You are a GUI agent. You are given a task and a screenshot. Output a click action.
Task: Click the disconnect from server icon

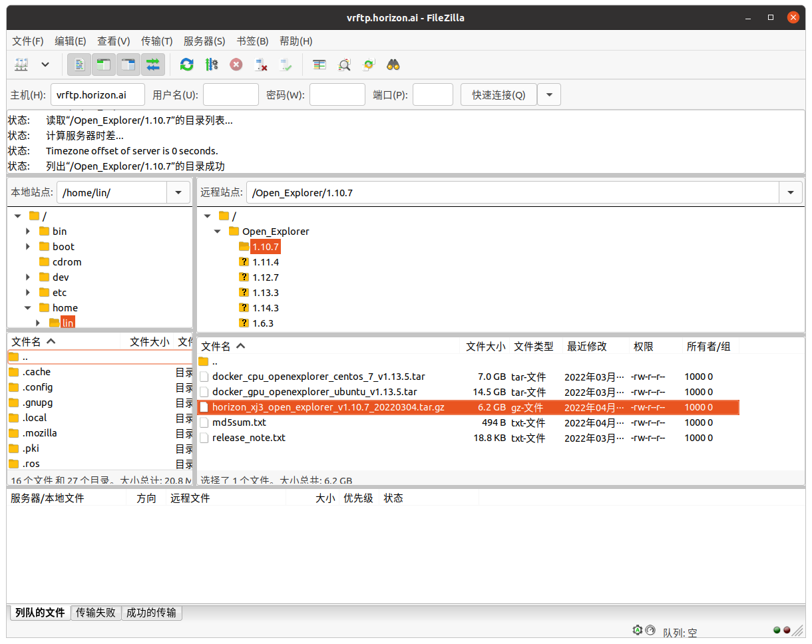click(261, 65)
